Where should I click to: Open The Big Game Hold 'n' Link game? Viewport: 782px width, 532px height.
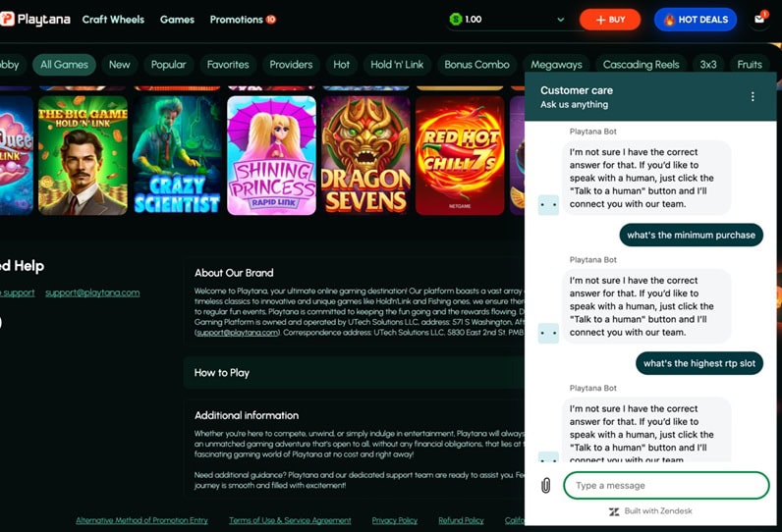click(83, 155)
